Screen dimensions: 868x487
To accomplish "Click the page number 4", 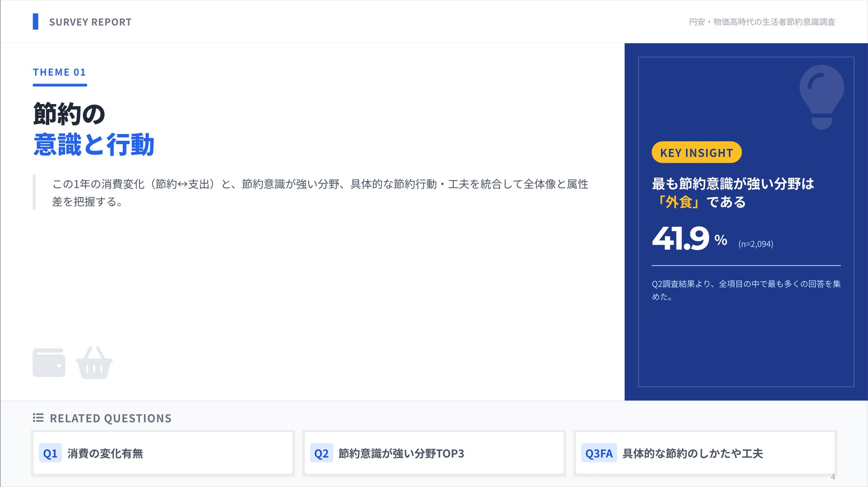I will tap(833, 477).
